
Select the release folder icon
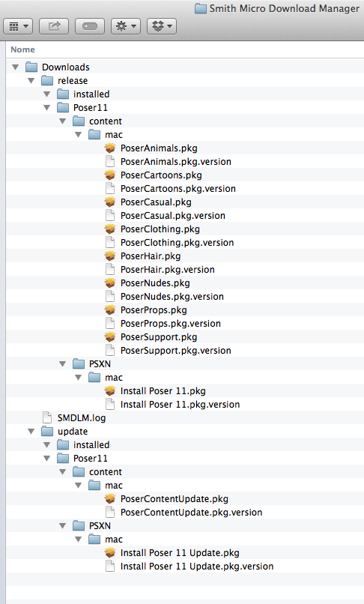coord(47,80)
